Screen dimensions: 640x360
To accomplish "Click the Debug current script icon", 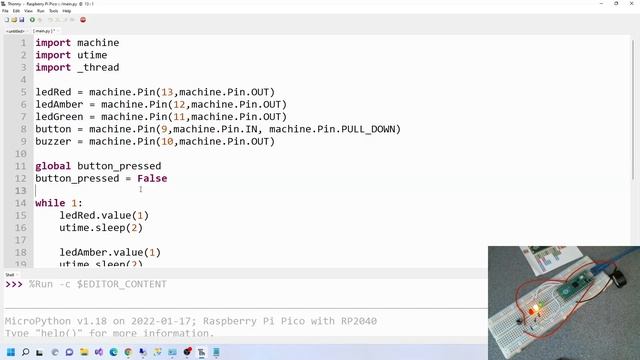I will (40, 20).
